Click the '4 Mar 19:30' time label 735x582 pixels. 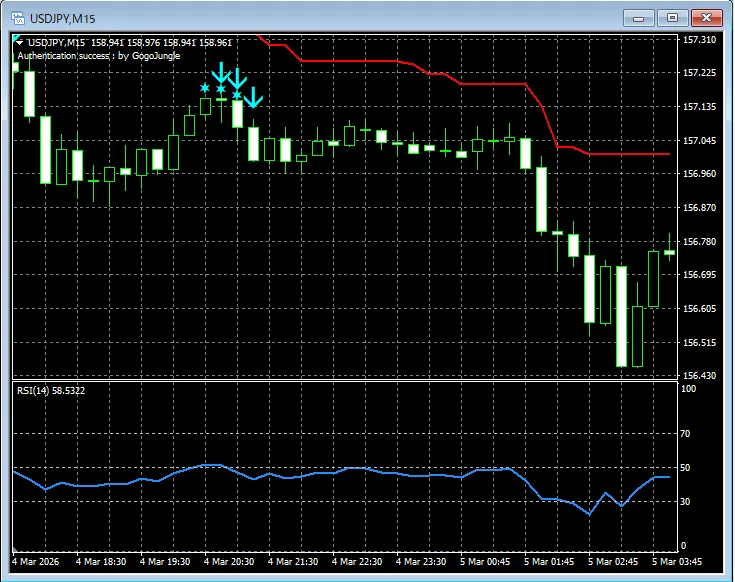click(x=165, y=561)
